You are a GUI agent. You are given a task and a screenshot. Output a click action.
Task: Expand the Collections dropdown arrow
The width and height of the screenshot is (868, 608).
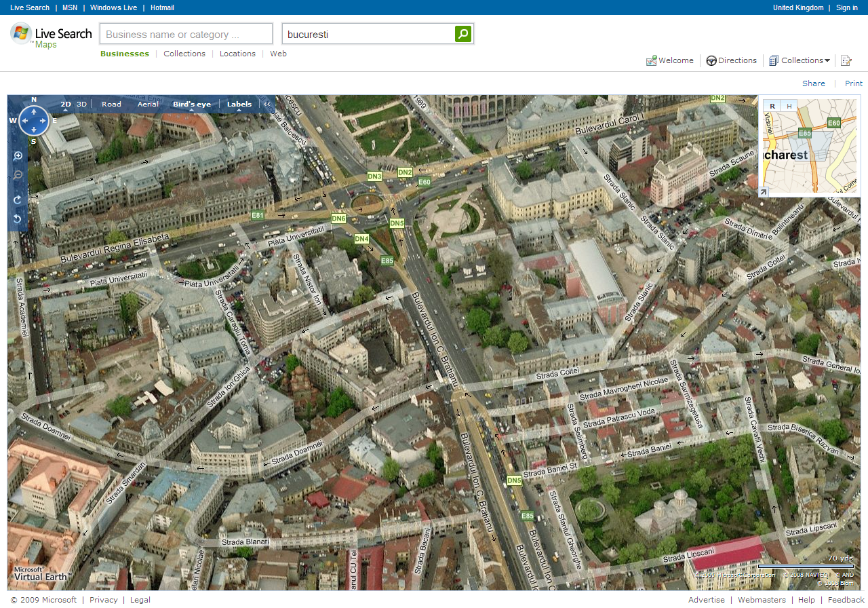tap(827, 60)
